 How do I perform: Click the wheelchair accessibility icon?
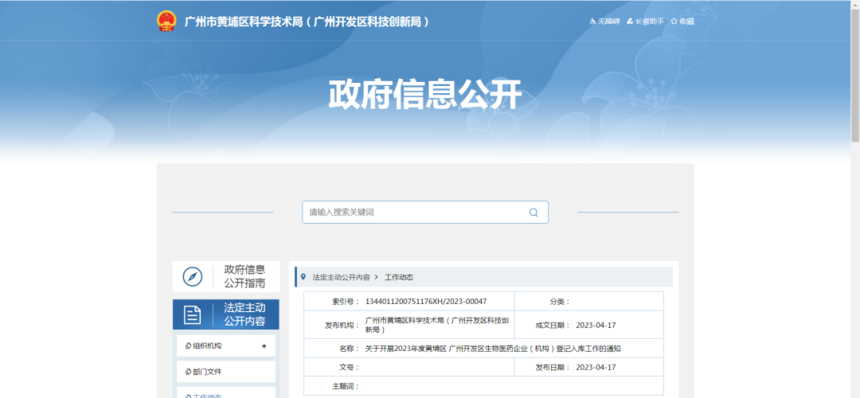pos(593,21)
